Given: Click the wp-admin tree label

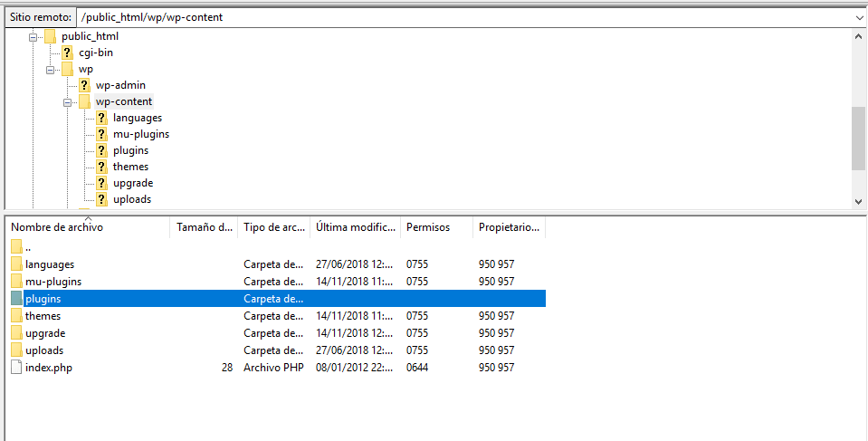Looking at the screenshot, I should click(120, 85).
